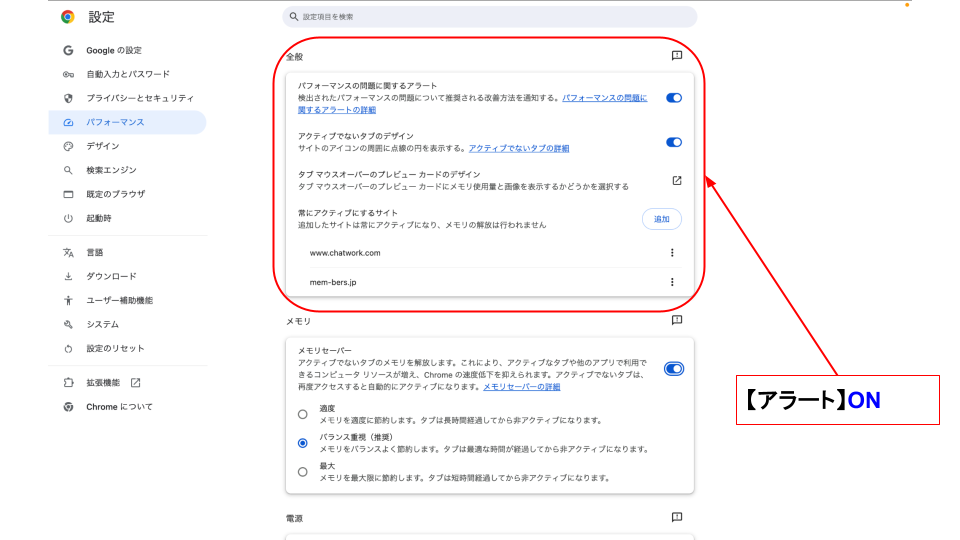Select the 適度 memory saver option
The height and width of the screenshot is (540, 960).
tap(302, 414)
